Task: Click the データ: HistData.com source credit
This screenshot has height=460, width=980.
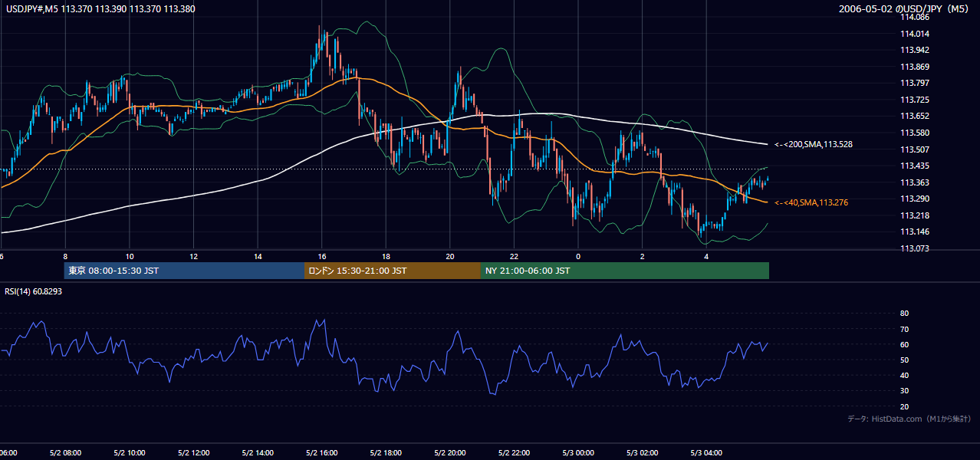Action: 909,419
